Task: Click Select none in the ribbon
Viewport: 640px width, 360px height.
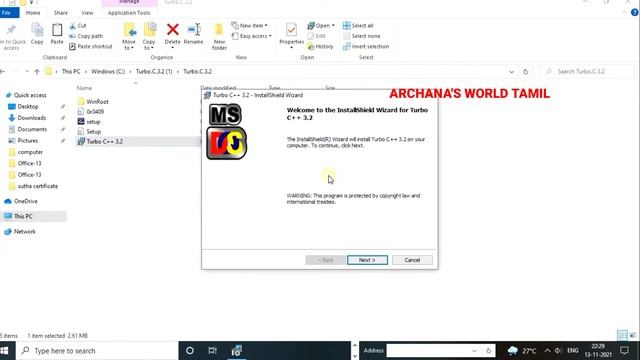Action: coord(361,36)
